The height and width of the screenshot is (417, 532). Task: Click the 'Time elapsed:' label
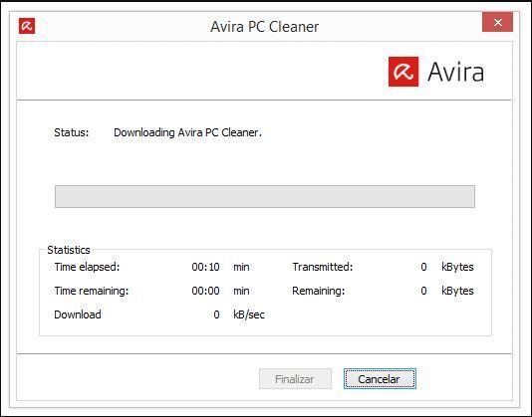click(87, 267)
